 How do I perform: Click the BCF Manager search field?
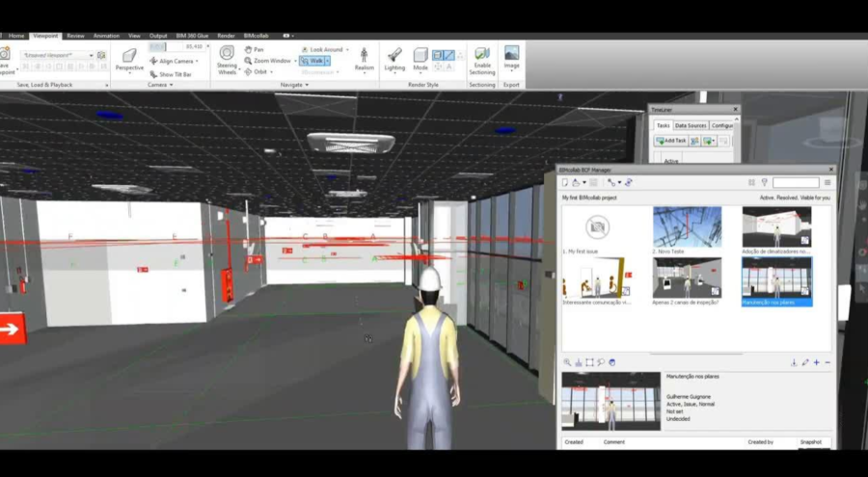click(796, 183)
